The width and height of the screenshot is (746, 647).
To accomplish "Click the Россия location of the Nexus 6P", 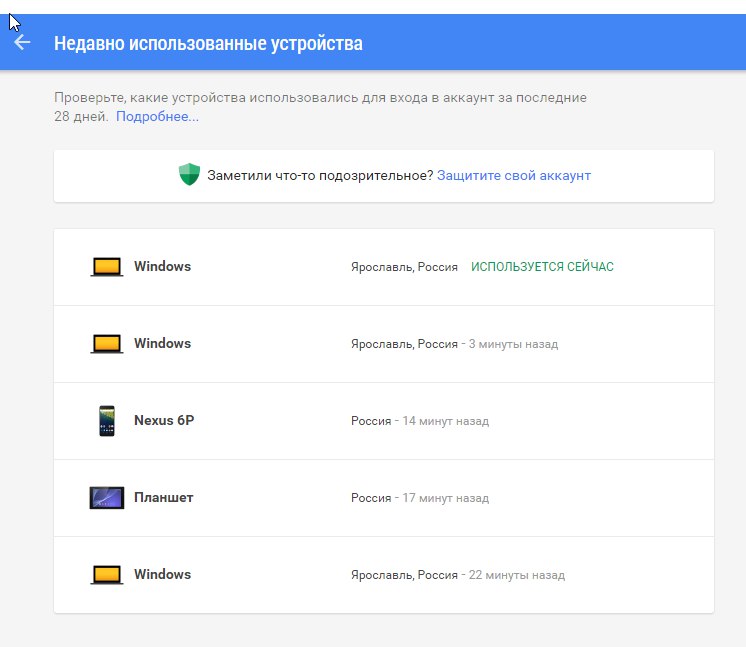I will click(x=371, y=421).
